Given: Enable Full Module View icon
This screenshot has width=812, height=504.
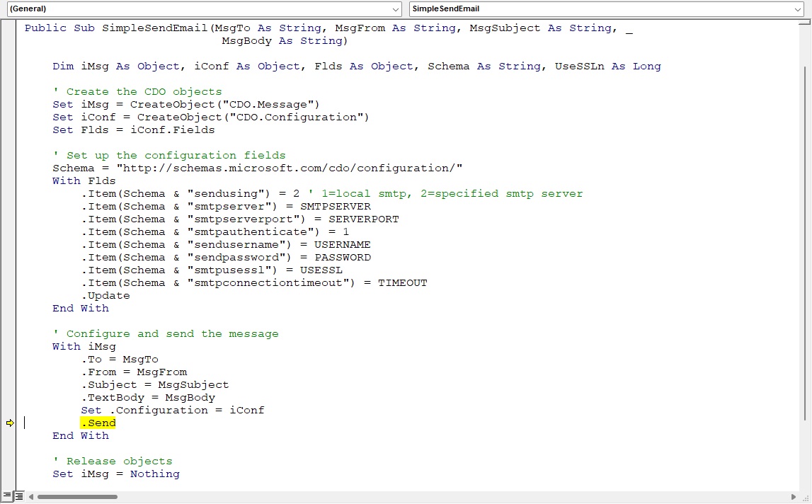Looking at the screenshot, I should (19, 496).
